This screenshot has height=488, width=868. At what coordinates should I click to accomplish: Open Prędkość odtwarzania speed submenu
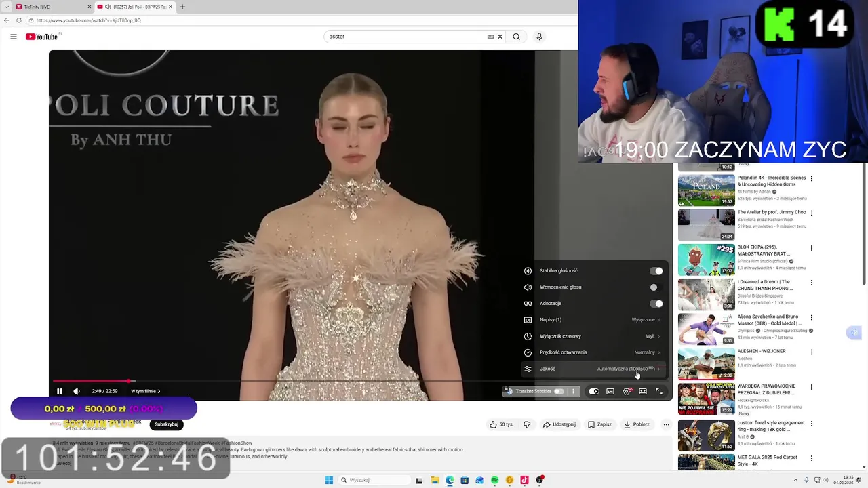click(594, 352)
